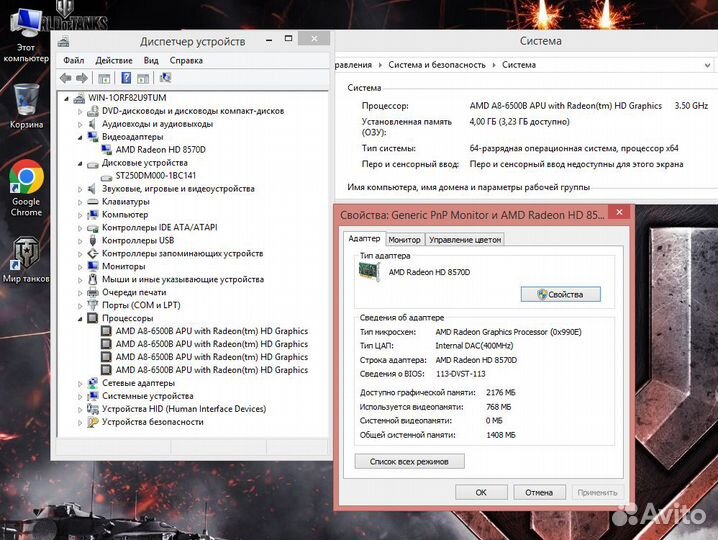Click the Scan for hardware changes toolbar icon
The height and width of the screenshot is (540, 718).
pyautogui.click(x=165, y=78)
